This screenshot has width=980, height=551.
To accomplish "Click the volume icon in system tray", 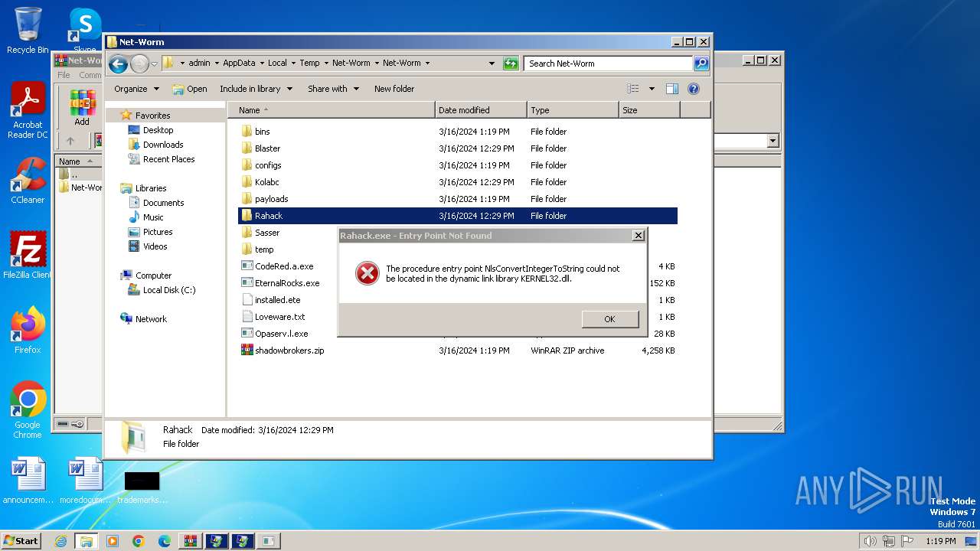I will pos(870,541).
